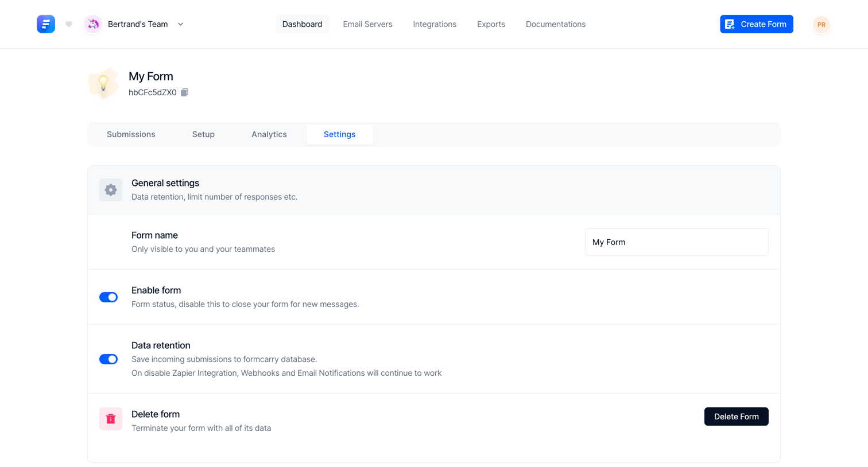Switch to the Submissions tab
This screenshot has height=467, width=868.
pyautogui.click(x=131, y=134)
